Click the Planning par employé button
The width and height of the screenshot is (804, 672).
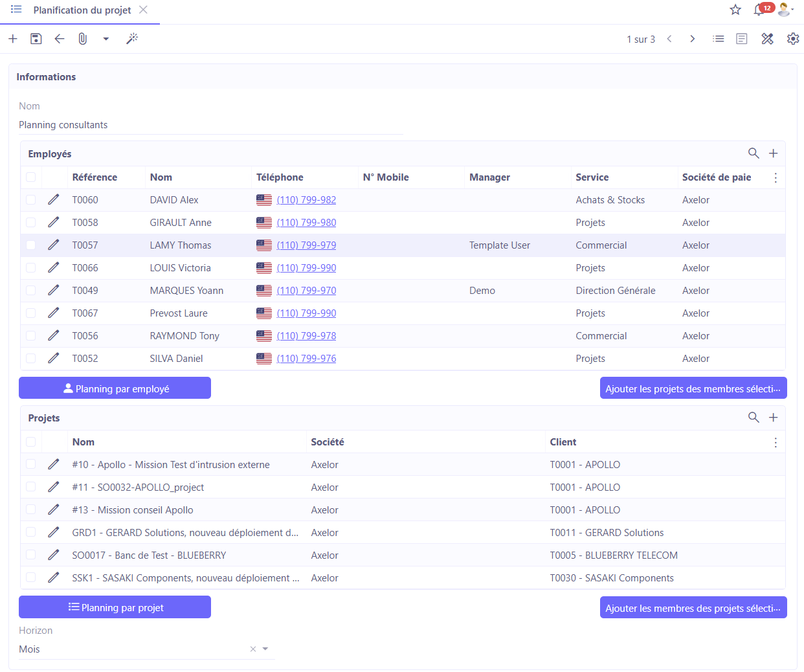tap(115, 388)
